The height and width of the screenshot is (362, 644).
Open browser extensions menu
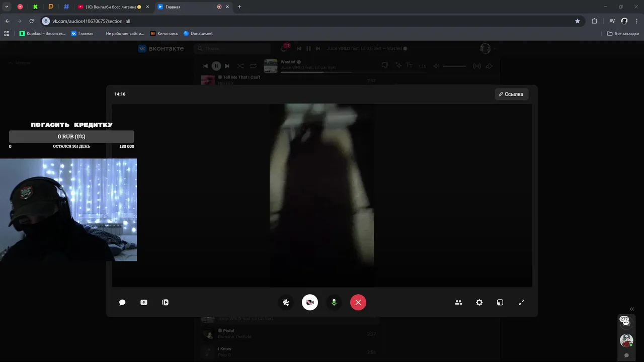pyautogui.click(x=595, y=21)
